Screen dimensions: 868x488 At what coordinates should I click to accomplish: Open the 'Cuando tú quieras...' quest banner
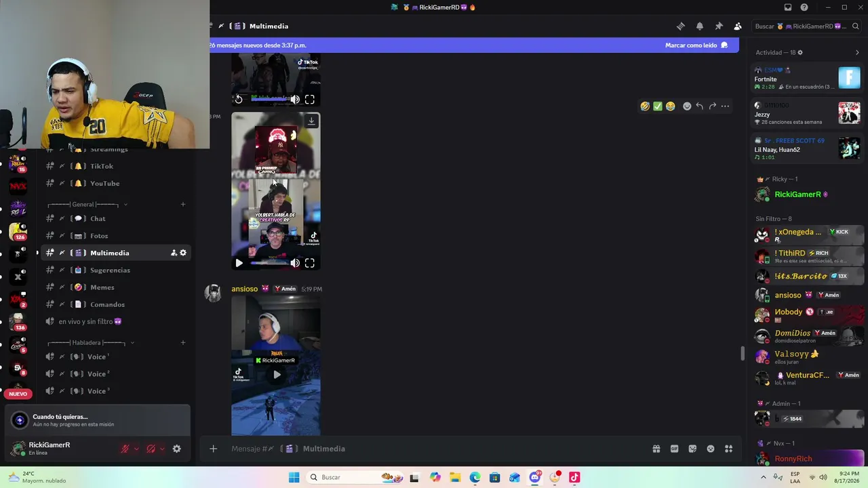tap(98, 420)
